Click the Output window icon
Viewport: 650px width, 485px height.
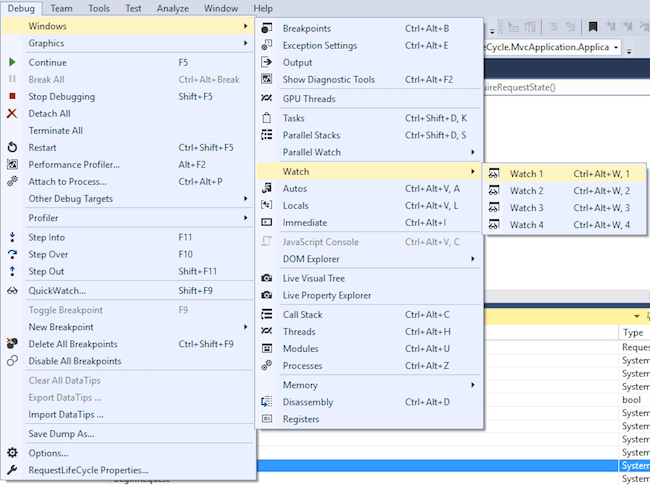[x=267, y=62]
